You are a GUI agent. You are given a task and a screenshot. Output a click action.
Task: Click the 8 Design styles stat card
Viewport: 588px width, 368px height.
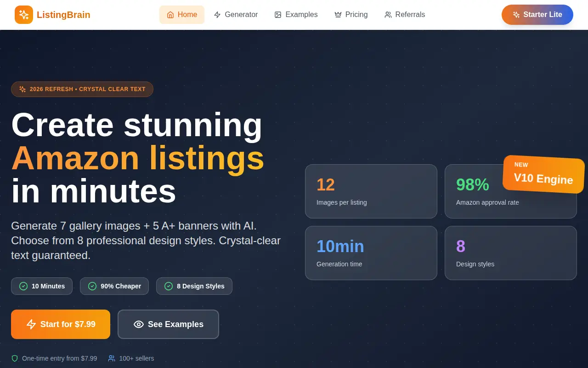click(x=511, y=253)
